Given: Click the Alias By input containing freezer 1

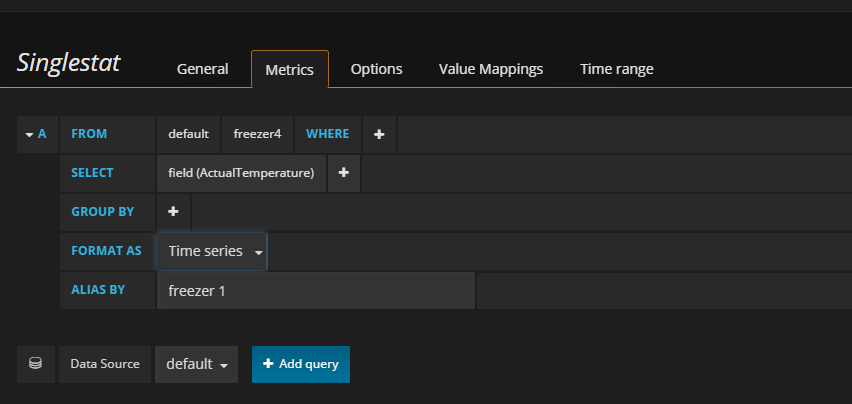Looking at the screenshot, I should 315,290.
